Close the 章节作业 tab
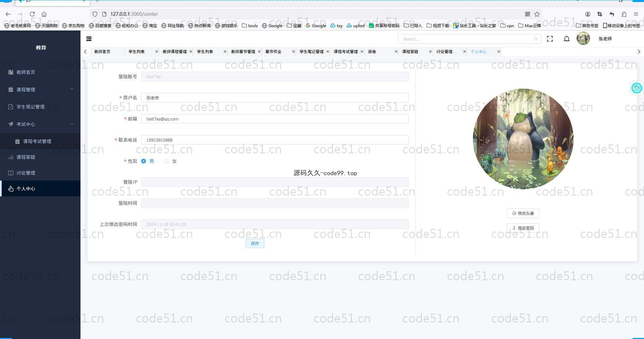644x339 pixels. tap(293, 52)
